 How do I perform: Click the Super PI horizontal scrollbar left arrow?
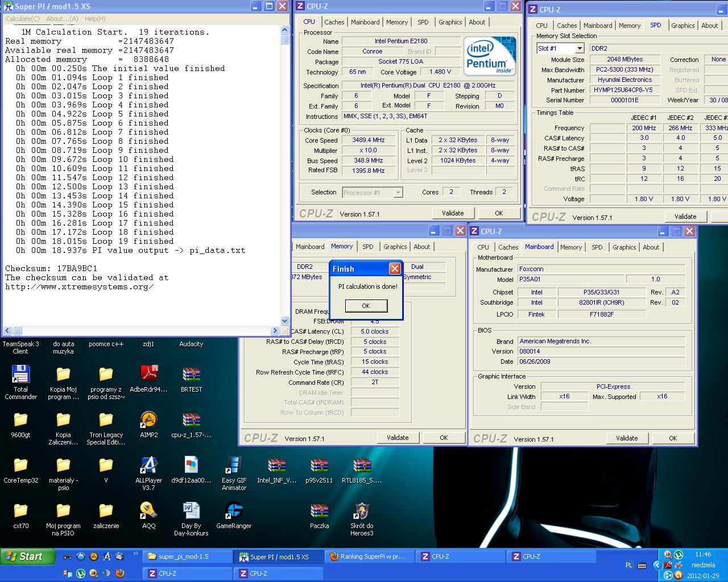tap(7, 331)
